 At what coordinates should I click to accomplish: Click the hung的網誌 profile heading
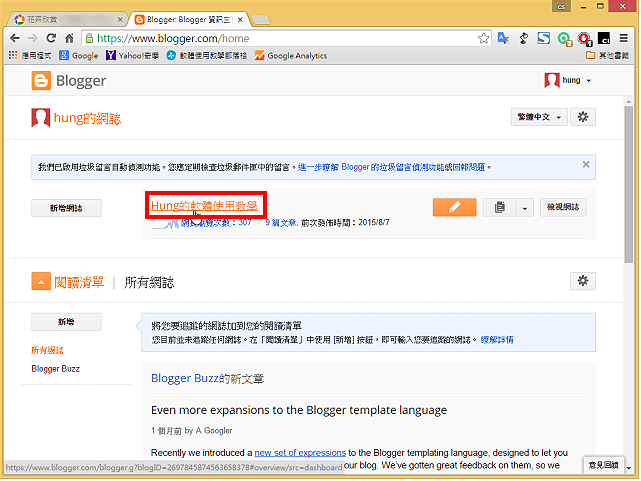click(x=87, y=118)
